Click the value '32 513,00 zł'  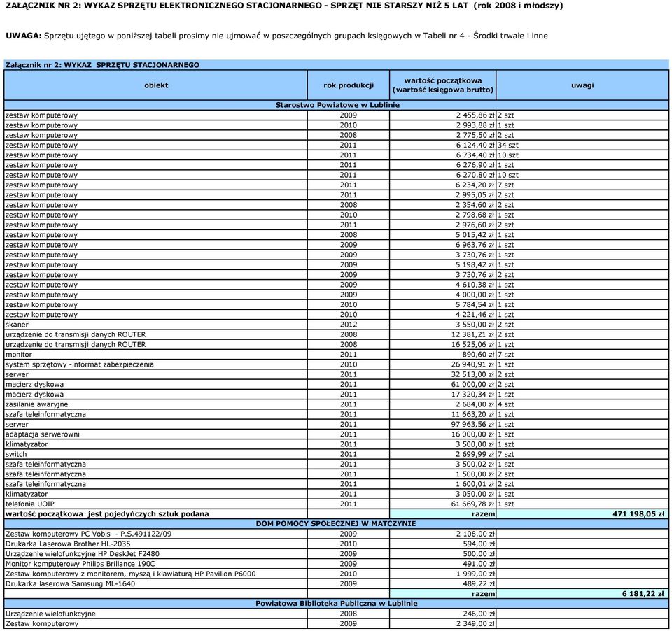[472, 374]
